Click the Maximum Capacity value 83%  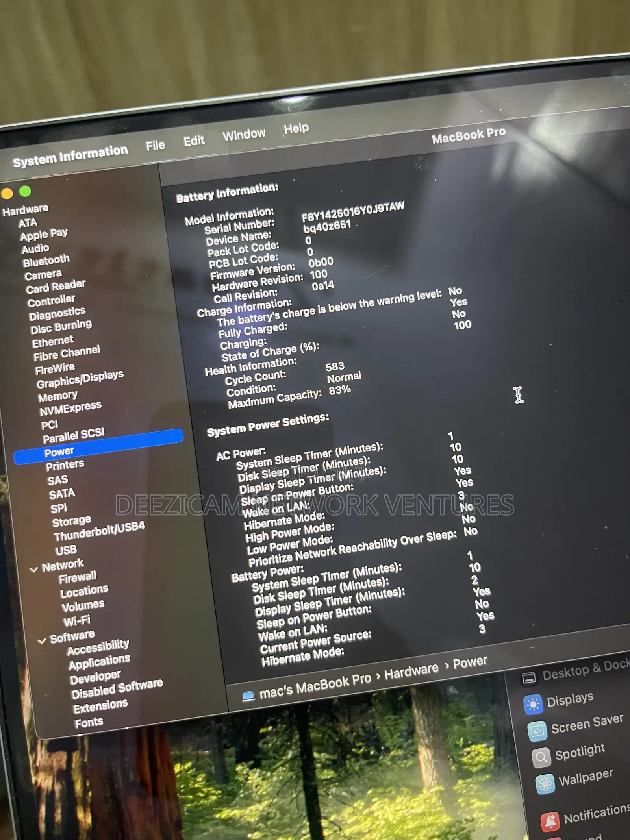pyautogui.click(x=340, y=390)
